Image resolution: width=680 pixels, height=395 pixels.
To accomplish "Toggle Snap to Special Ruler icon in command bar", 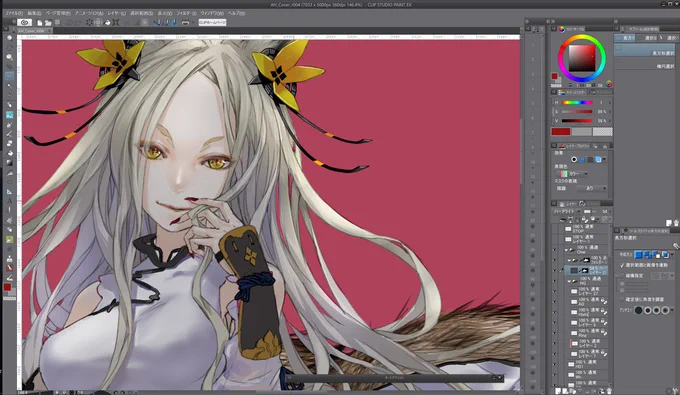I will [167, 23].
